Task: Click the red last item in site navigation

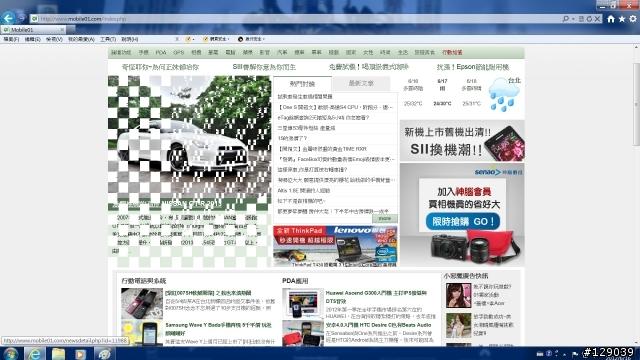Action: (x=452, y=53)
